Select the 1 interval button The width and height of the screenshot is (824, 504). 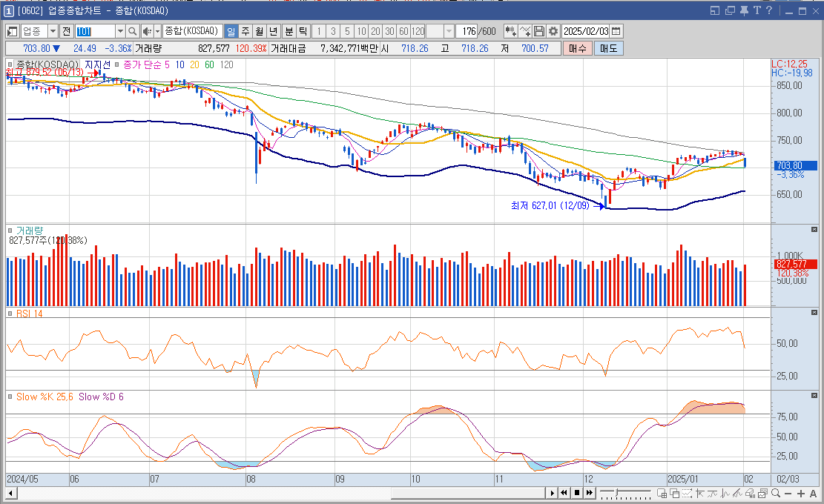[319, 31]
